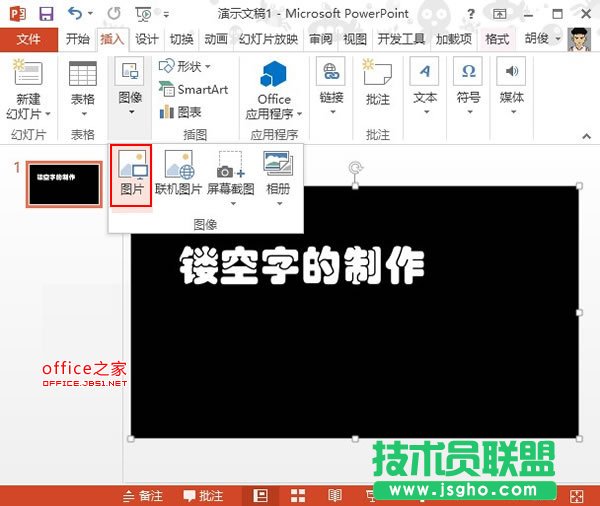Open PowerPoint Help question mark

point(471,15)
